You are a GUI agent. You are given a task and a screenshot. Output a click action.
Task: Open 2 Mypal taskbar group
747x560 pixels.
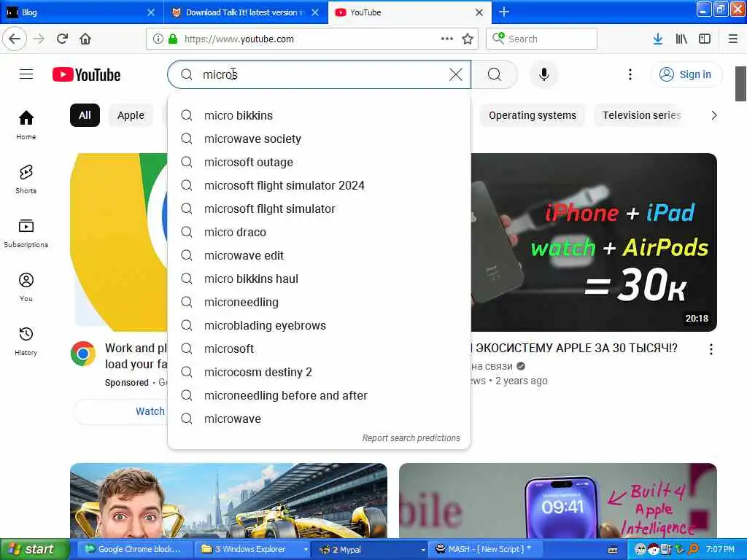point(370,549)
